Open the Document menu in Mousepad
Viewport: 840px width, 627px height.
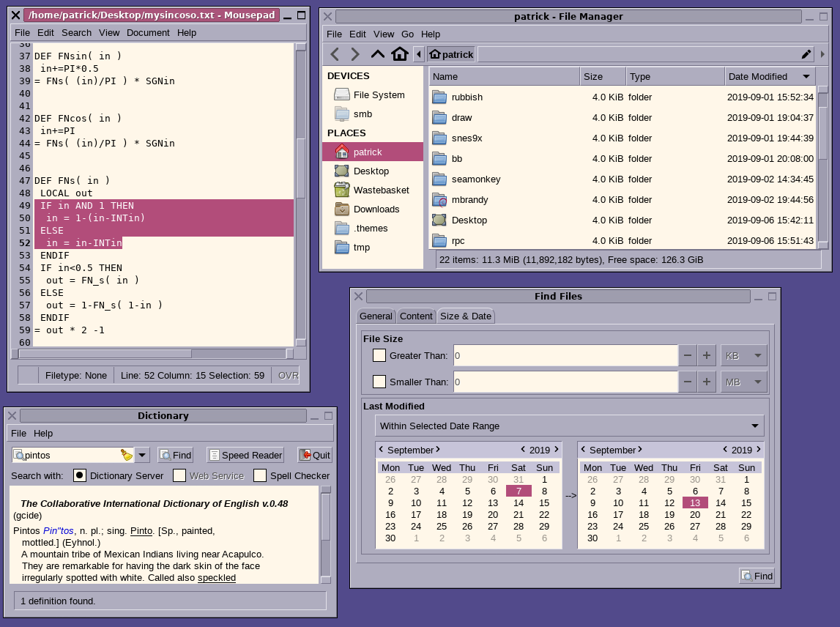(148, 33)
